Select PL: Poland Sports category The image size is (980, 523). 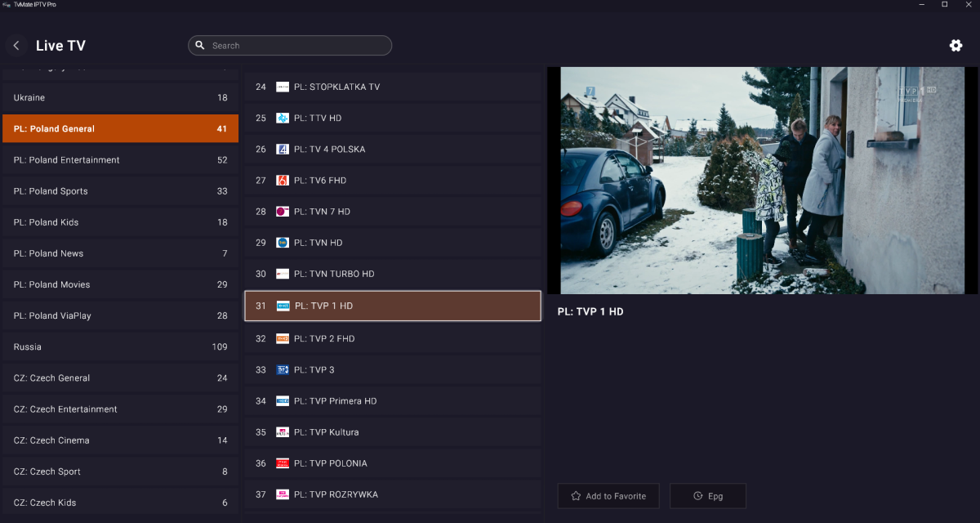click(120, 191)
